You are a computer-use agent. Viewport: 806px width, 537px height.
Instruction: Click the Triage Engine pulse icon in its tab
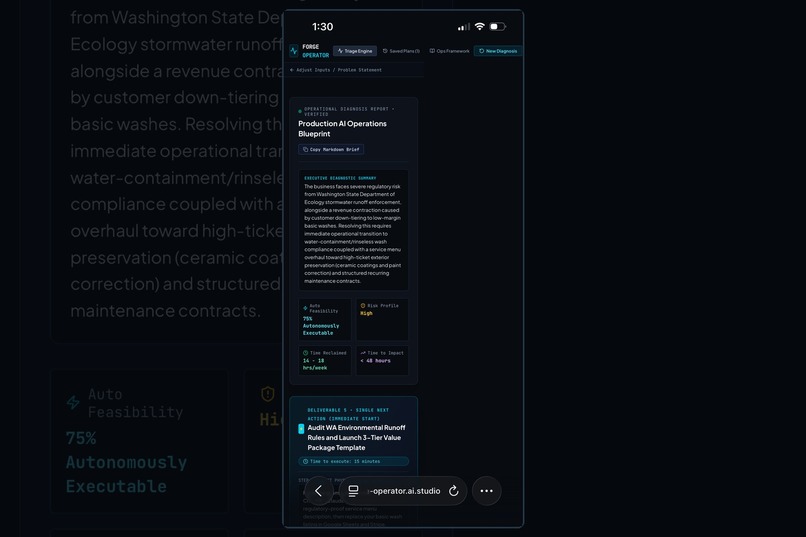point(340,51)
